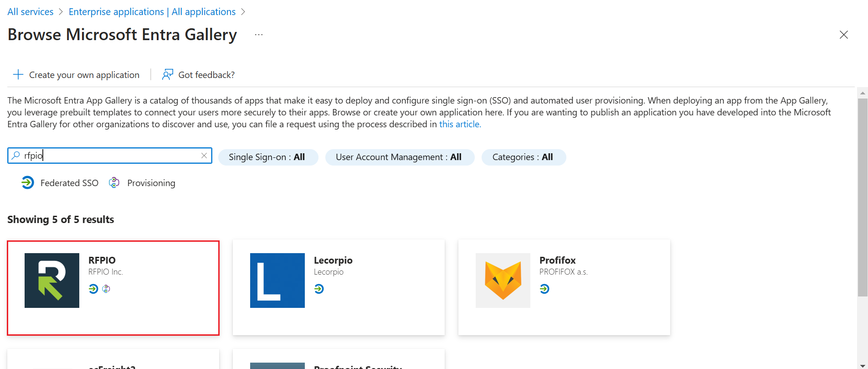
Task: Click the search magnifier icon
Action: point(16,156)
